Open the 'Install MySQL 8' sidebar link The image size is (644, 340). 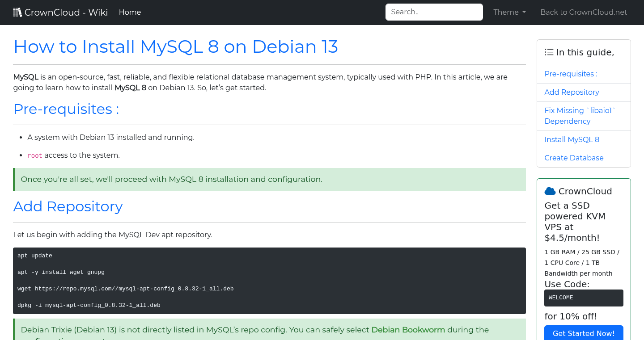[x=572, y=139]
